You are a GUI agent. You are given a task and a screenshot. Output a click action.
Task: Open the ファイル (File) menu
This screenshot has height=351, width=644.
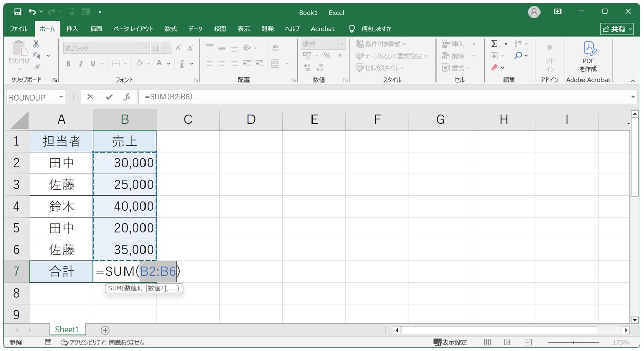[x=19, y=29]
